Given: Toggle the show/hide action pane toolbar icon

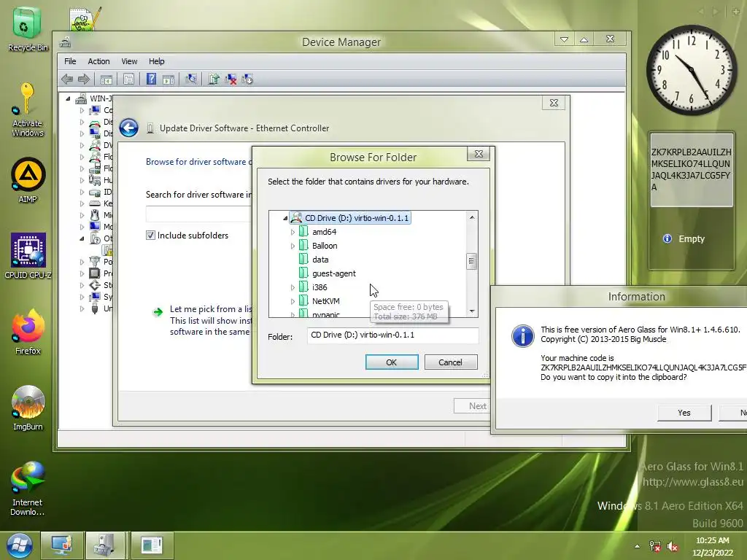Looking at the screenshot, I should coord(169,79).
